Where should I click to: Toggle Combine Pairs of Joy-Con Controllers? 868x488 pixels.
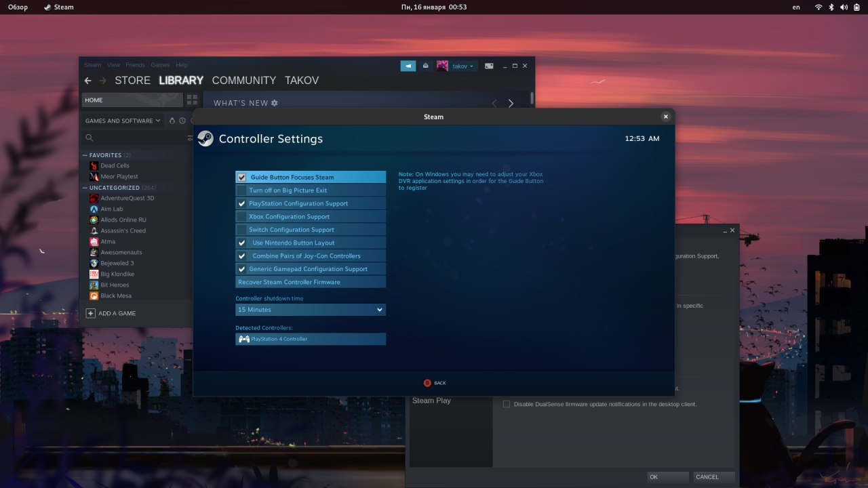pyautogui.click(x=241, y=256)
